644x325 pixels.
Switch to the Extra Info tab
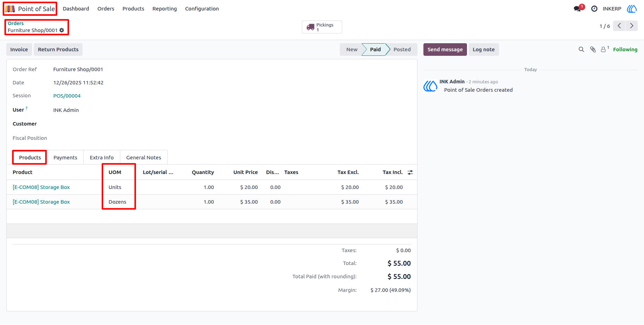coord(102,158)
